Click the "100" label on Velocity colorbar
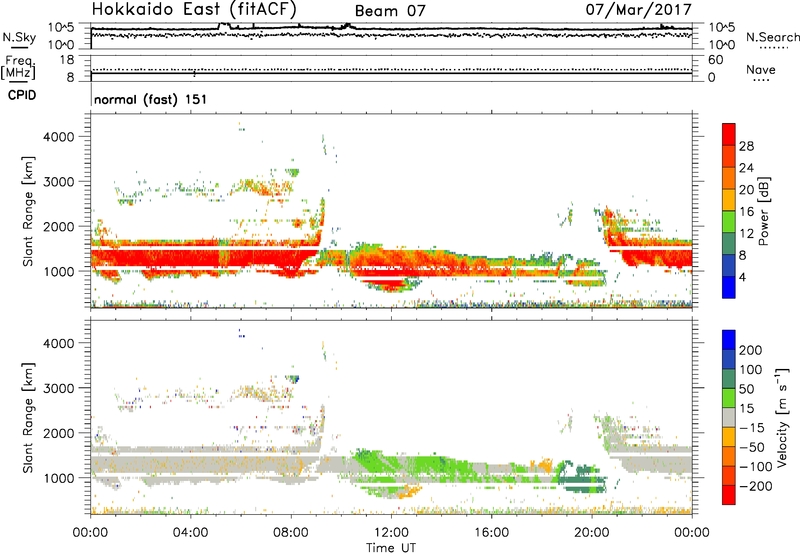800x554 pixels. (x=751, y=369)
